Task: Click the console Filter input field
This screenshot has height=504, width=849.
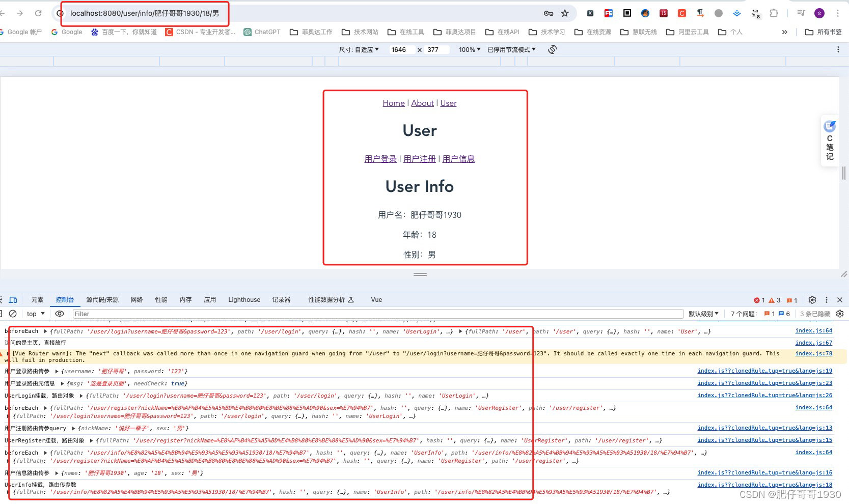Action: 378,314
